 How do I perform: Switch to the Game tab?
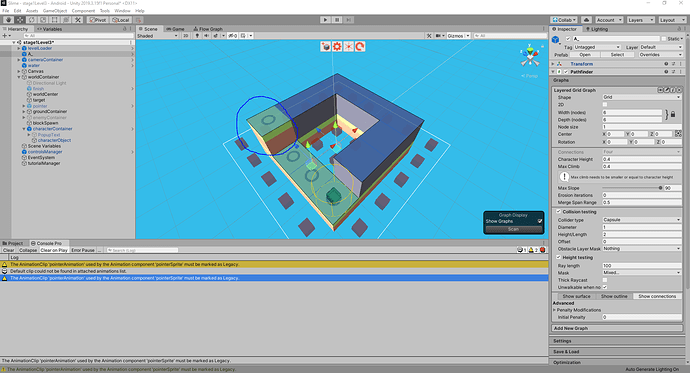tap(176, 29)
